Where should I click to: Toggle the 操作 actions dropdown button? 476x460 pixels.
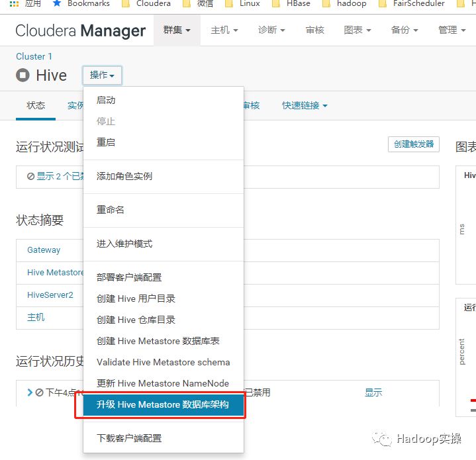click(102, 75)
